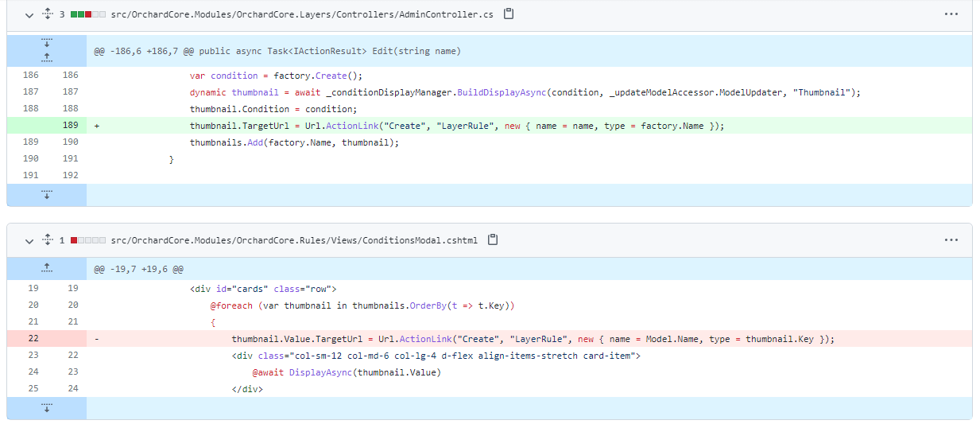
Task: Expand up beside the Edit hunk header
Action: pyautogui.click(x=47, y=58)
